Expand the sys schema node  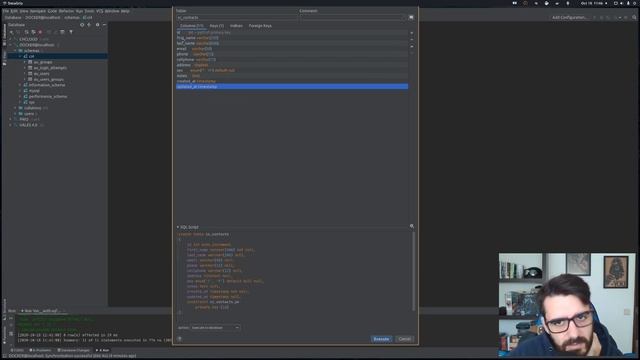20,102
